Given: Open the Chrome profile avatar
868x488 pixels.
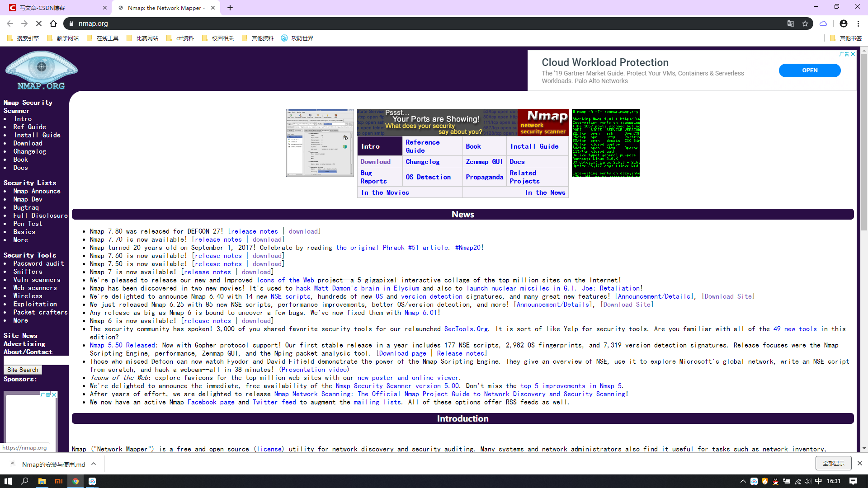Looking at the screenshot, I should 843,23.
